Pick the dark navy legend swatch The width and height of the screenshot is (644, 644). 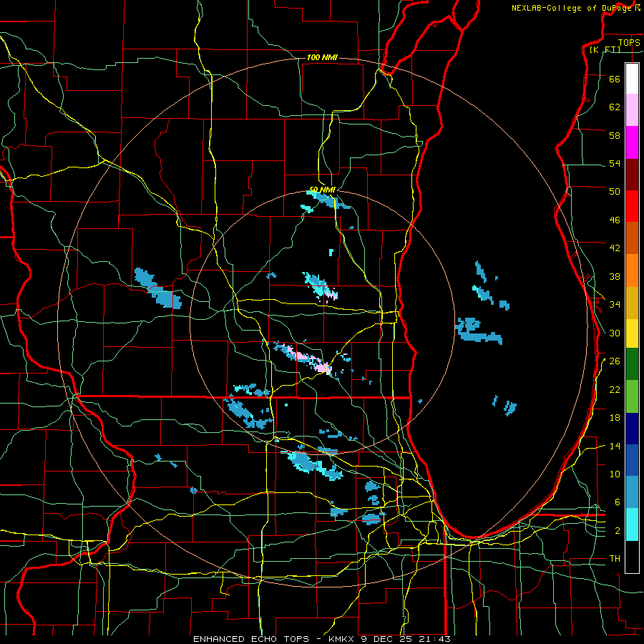click(632, 429)
